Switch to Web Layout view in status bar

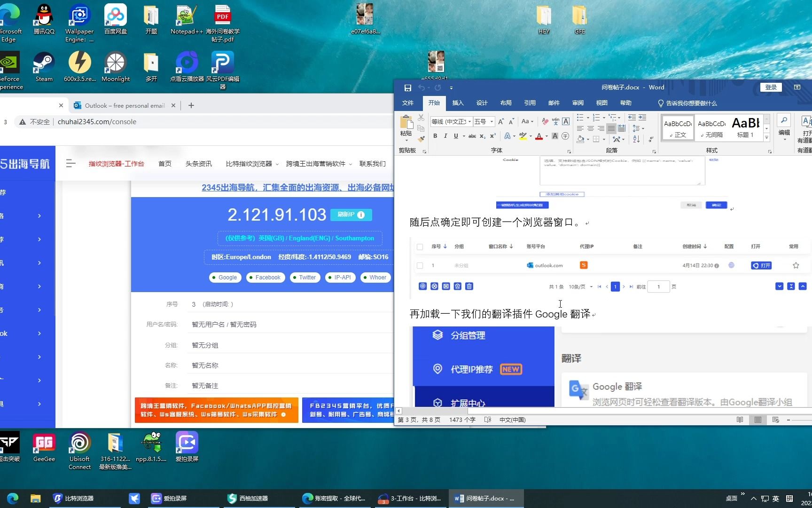coord(776,420)
